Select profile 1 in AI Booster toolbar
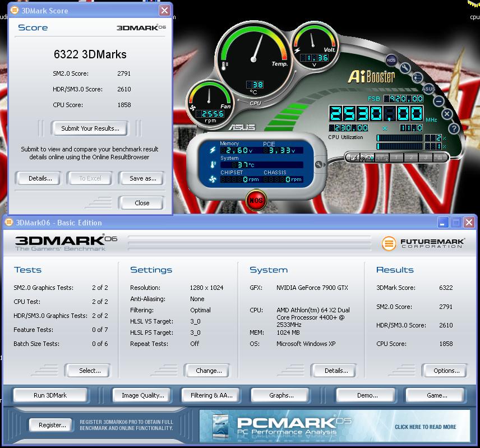The image size is (480, 448). (x=396, y=158)
